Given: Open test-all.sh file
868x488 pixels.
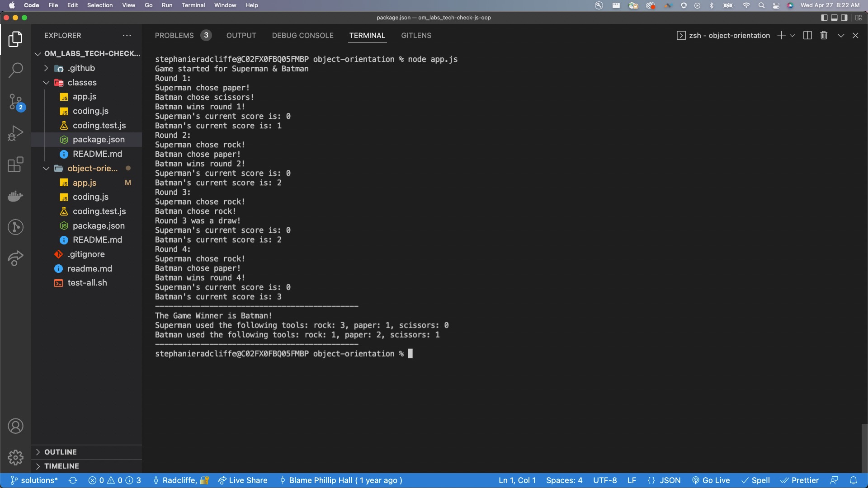Looking at the screenshot, I should click(87, 283).
